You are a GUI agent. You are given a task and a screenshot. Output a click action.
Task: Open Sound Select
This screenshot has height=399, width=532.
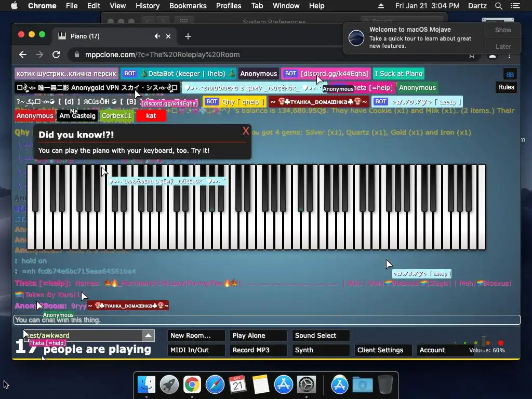click(x=321, y=336)
